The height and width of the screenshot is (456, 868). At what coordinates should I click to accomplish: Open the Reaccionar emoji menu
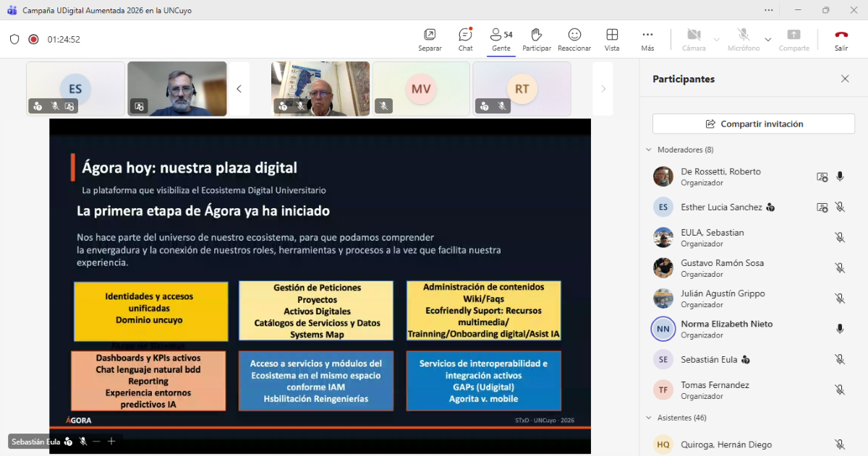(574, 39)
